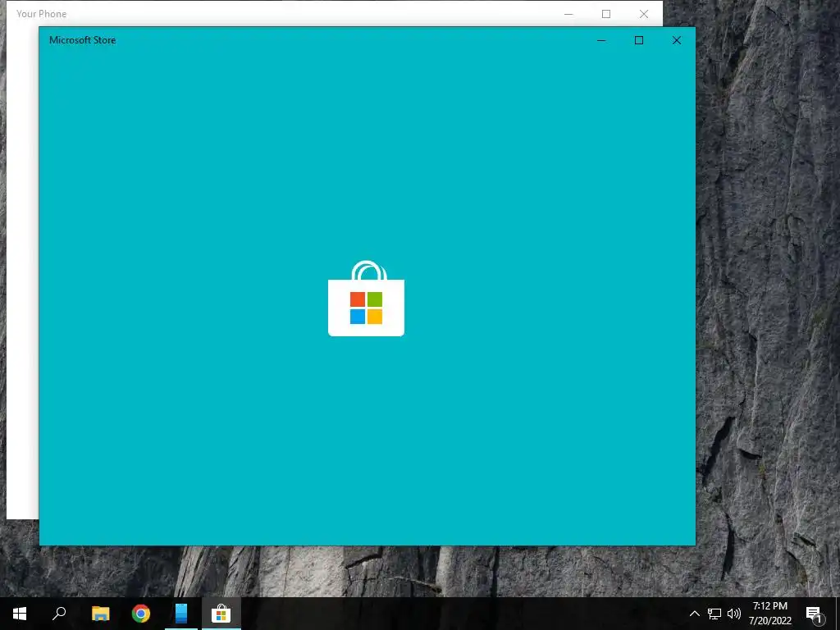The width and height of the screenshot is (840, 630).
Task: Open Action Center notifications icon
Action: point(815,614)
